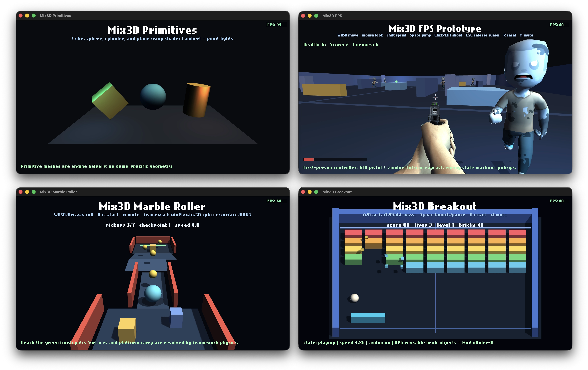Click the 'Space launch/pause' hint
The image size is (588, 370).
(x=443, y=215)
